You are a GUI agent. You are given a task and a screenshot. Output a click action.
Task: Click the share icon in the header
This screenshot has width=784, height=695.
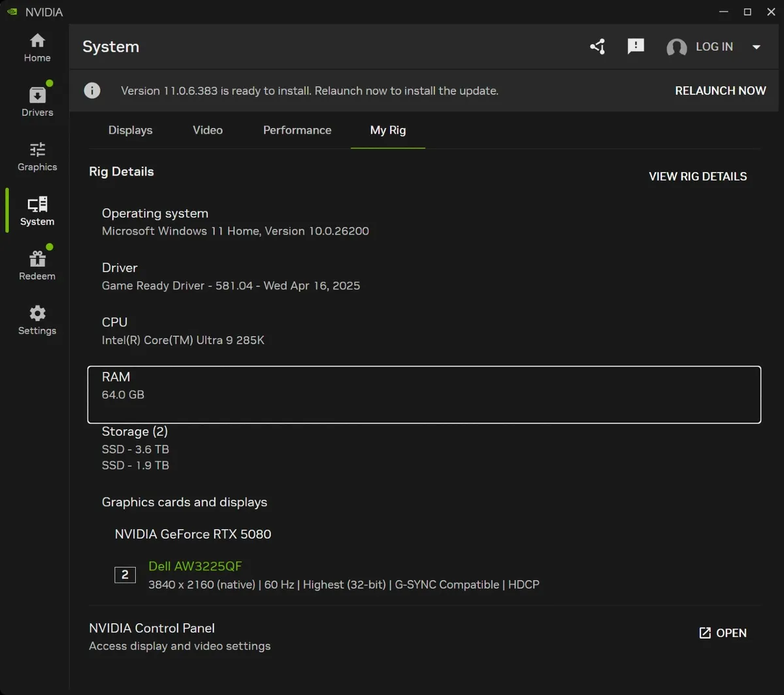pos(597,46)
